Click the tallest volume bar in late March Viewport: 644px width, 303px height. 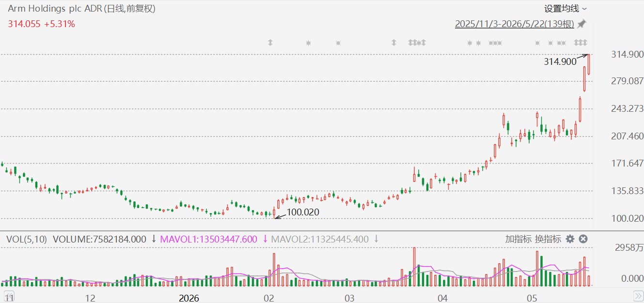414,267
